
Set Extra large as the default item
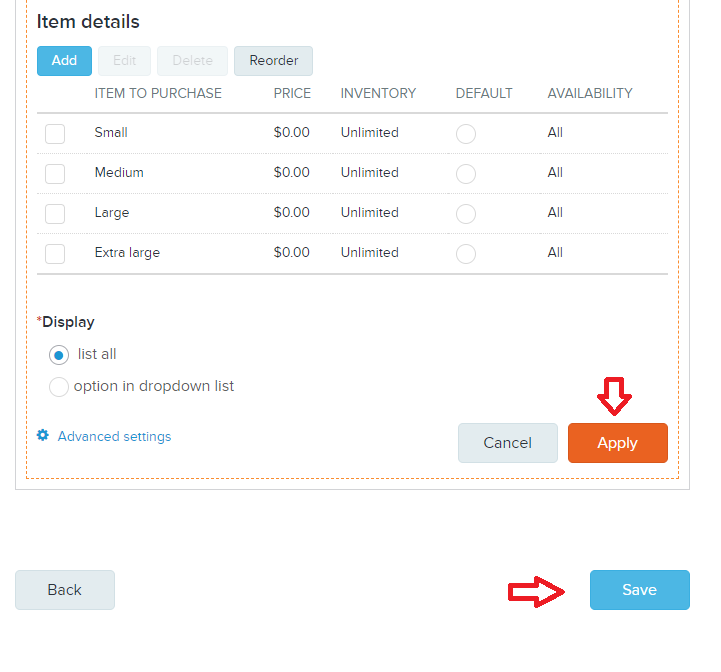(x=466, y=254)
